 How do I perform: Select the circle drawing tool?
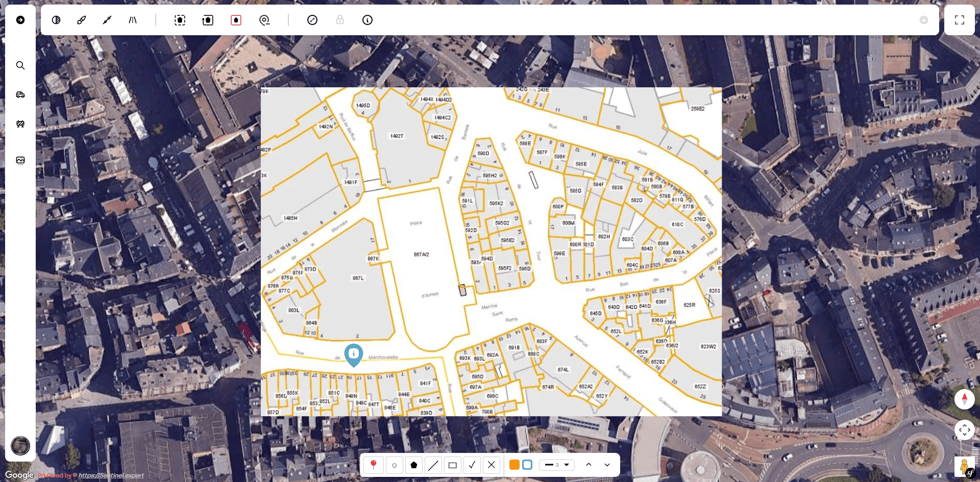point(394,465)
